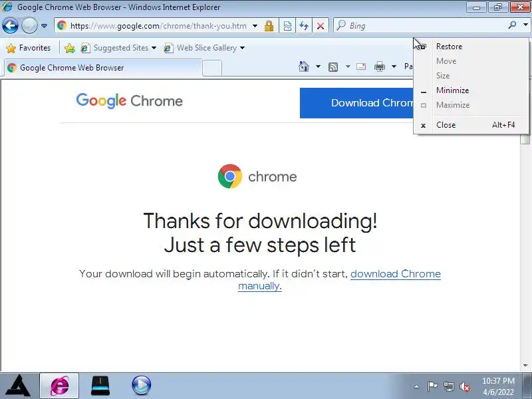Image resolution: width=532 pixels, height=399 pixels.
Task: Click the Action Center flag icon
Action: (432, 386)
